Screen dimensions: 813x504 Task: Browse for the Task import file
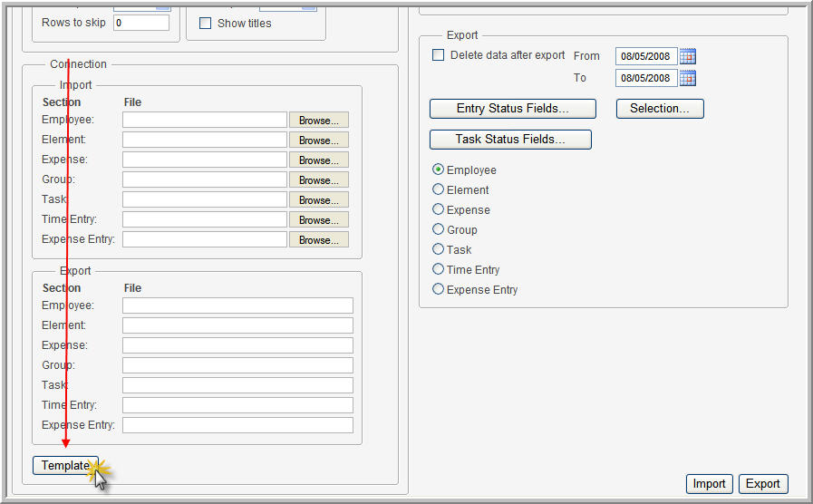click(x=319, y=200)
